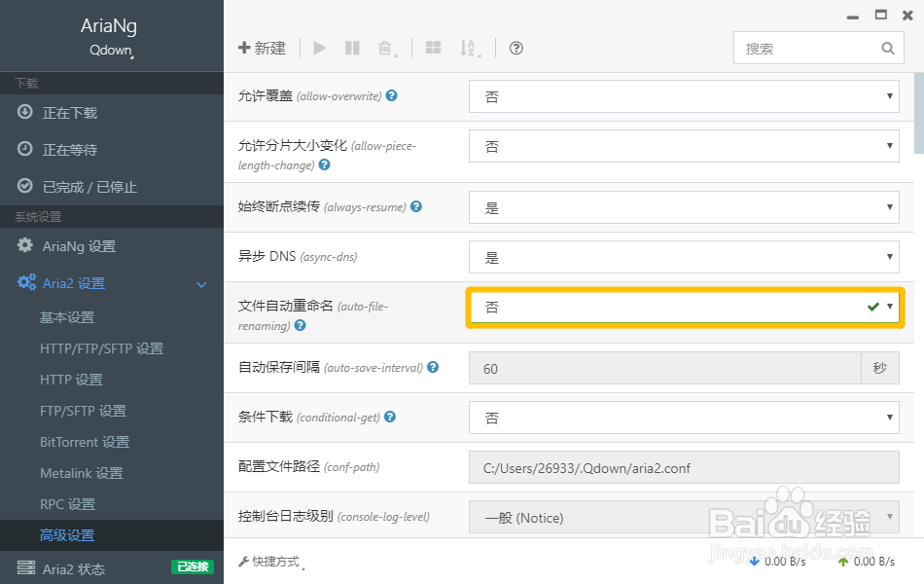Open the allow-overwrite dropdown
This screenshot has width=924, height=584.
pyautogui.click(x=684, y=96)
